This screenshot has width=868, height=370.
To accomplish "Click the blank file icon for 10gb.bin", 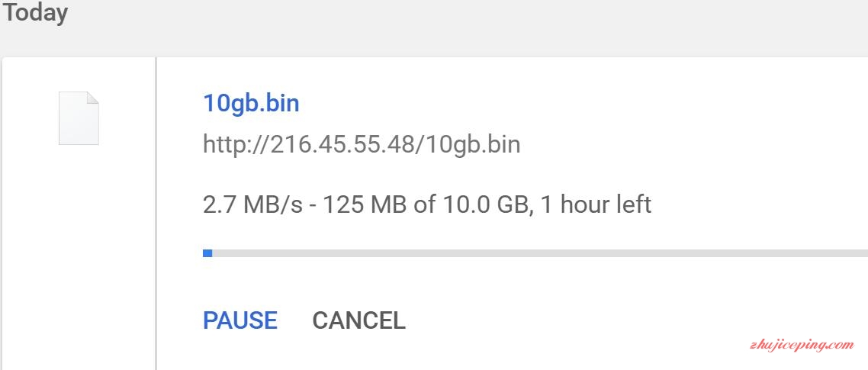I will pyautogui.click(x=79, y=118).
